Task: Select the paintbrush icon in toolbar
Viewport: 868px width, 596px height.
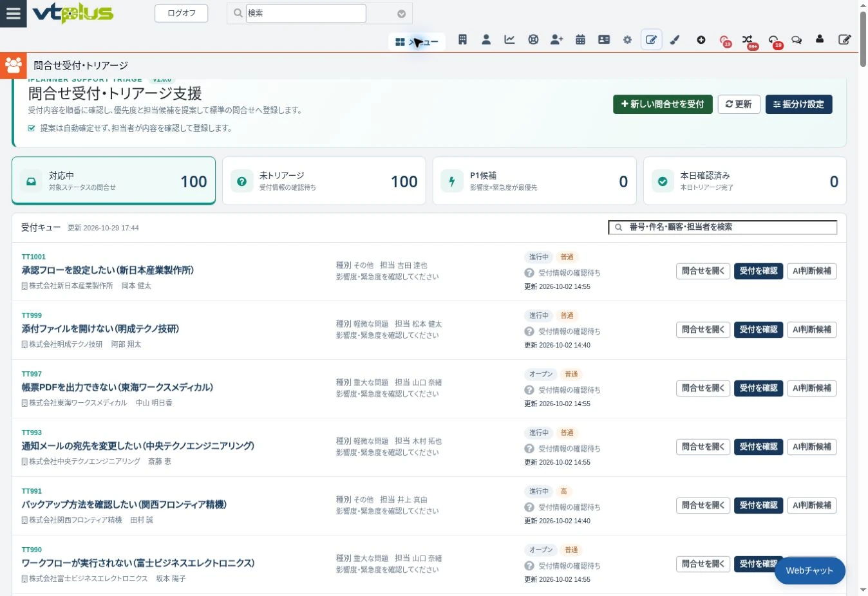Action: (675, 40)
